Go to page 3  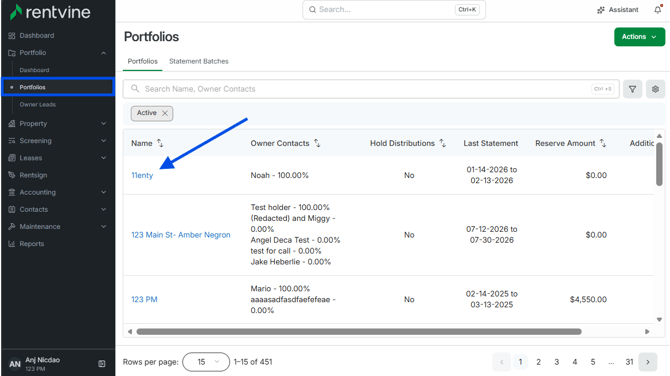557,362
